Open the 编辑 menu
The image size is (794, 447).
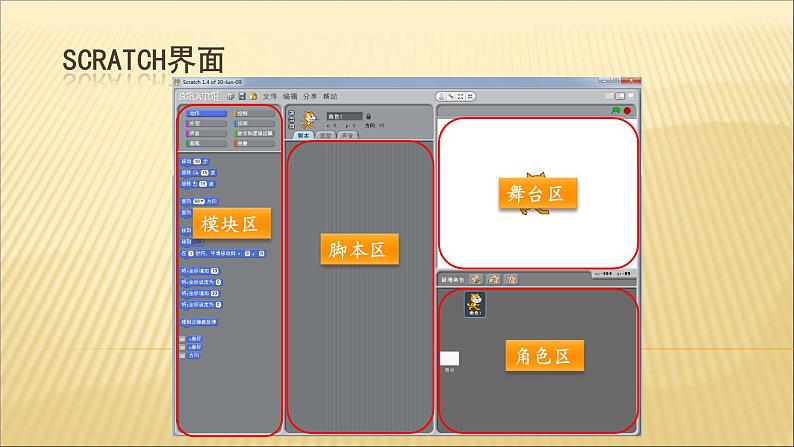[x=290, y=96]
